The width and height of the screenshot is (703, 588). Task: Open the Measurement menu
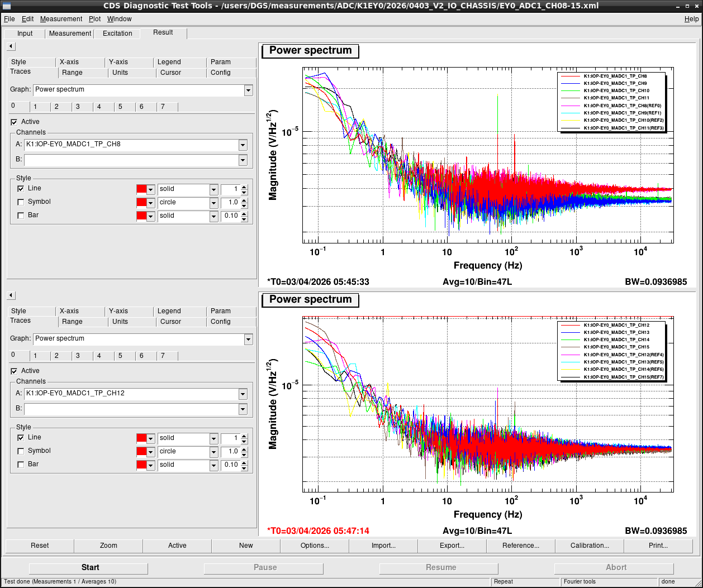(61, 19)
